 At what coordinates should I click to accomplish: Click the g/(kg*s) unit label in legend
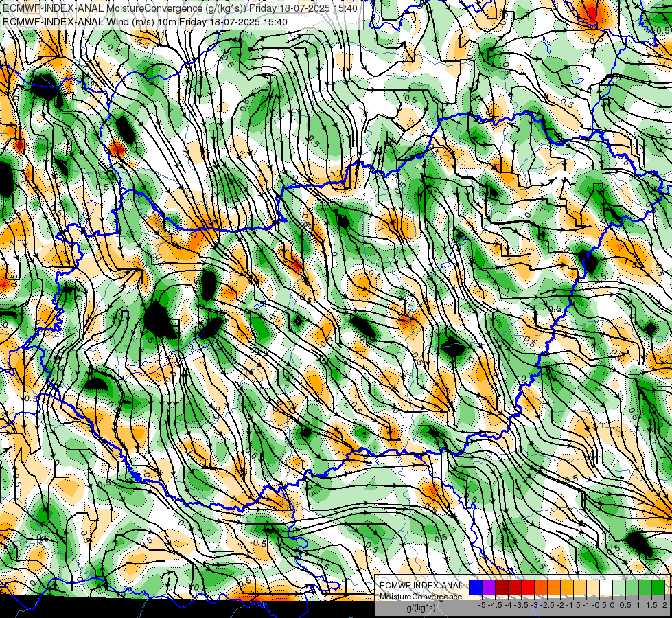tap(421, 608)
